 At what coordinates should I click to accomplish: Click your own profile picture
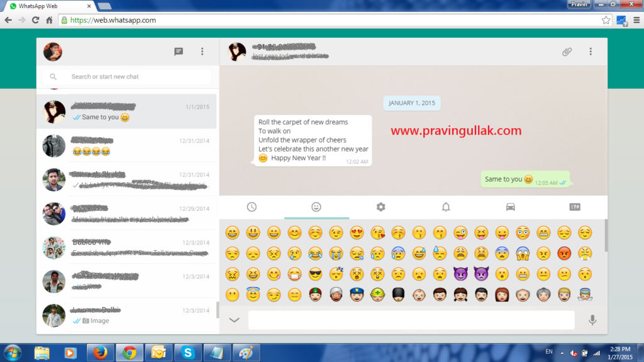tap(53, 52)
